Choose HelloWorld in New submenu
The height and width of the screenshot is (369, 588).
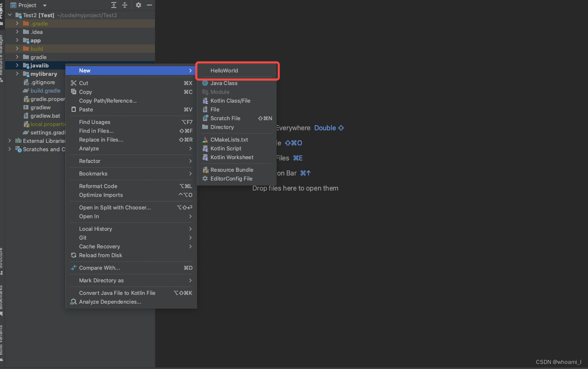tap(237, 70)
